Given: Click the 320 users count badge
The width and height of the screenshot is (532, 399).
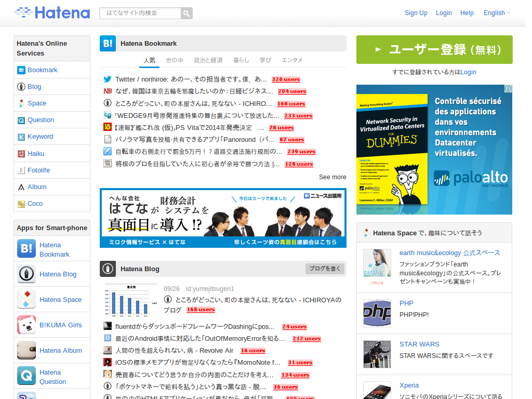Looking at the screenshot, I should pyautogui.click(x=286, y=79).
